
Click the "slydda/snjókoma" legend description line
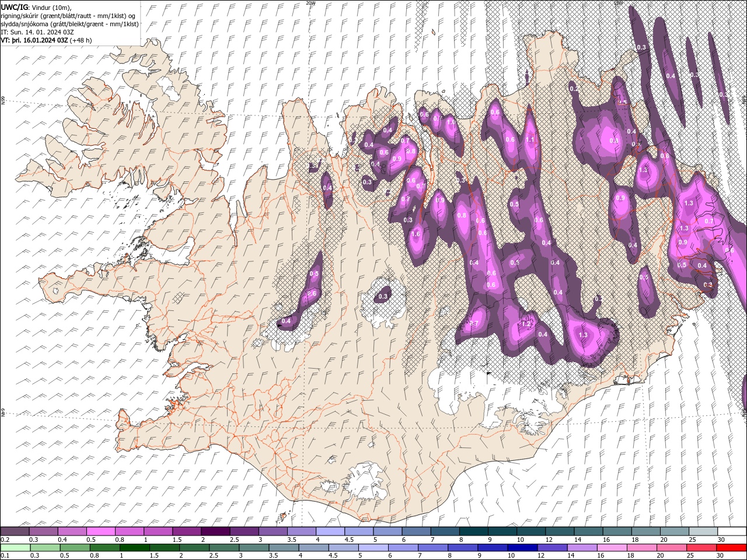pyautogui.click(x=69, y=24)
